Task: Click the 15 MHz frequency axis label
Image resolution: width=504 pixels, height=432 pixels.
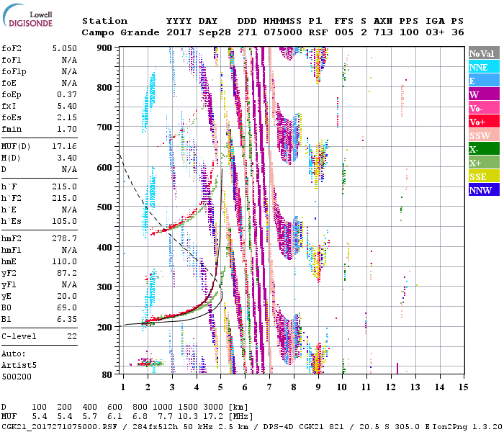Action: (463, 387)
